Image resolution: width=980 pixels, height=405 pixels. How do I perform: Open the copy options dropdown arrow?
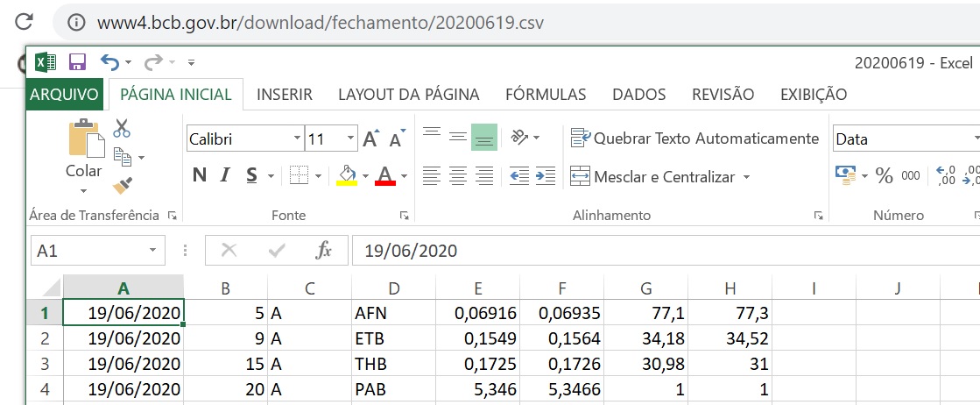(141, 158)
